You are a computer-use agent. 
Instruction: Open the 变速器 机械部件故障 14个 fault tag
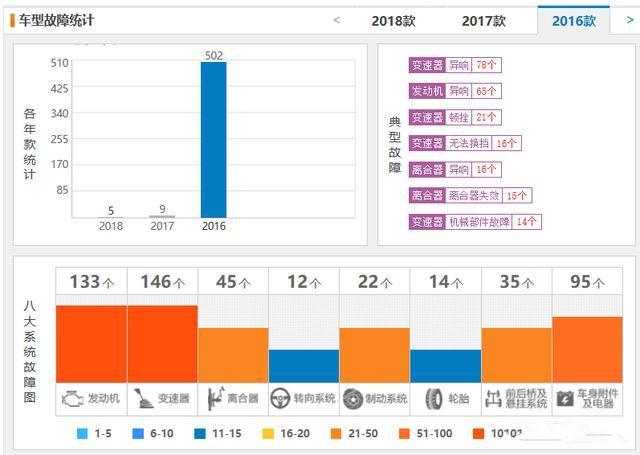(475, 222)
